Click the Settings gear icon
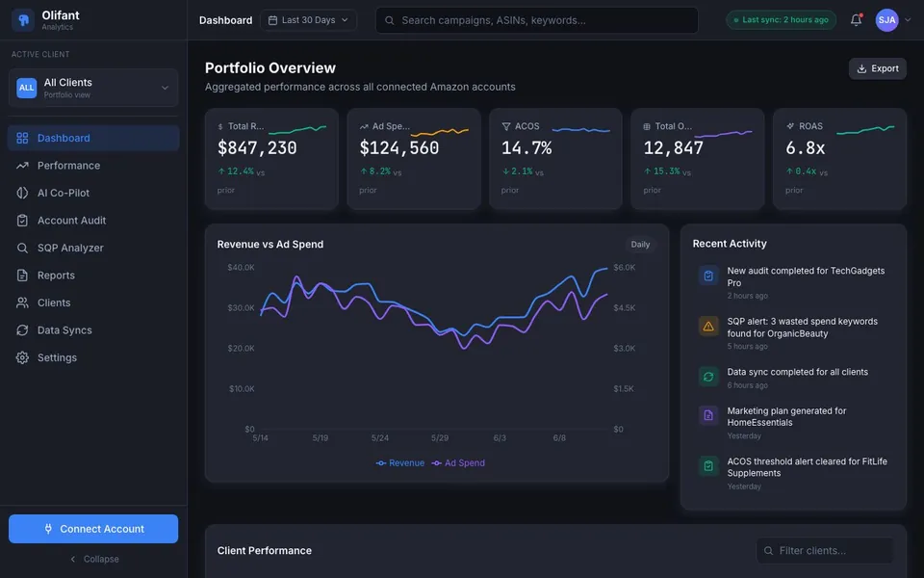Image resolution: width=924 pixels, height=578 pixels. click(x=22, y=357)
